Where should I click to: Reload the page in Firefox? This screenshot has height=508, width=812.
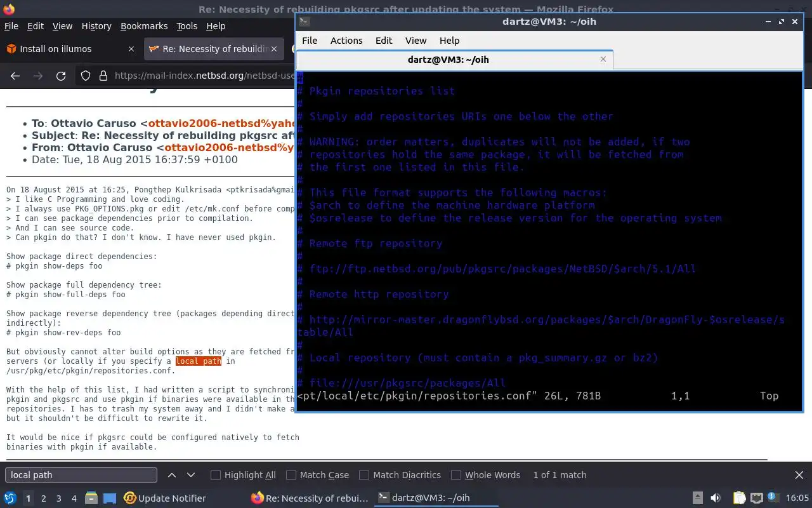61,76
